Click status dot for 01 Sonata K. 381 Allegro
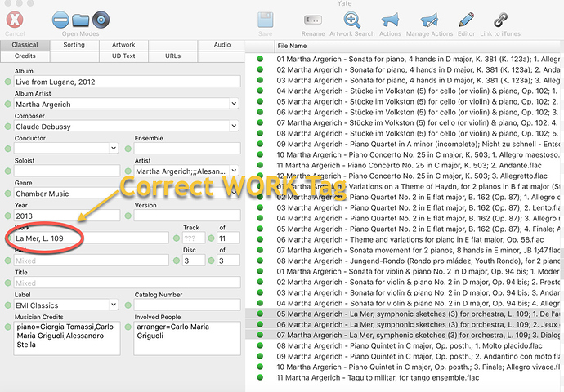564x392 pixels. (x=260, y=59)
